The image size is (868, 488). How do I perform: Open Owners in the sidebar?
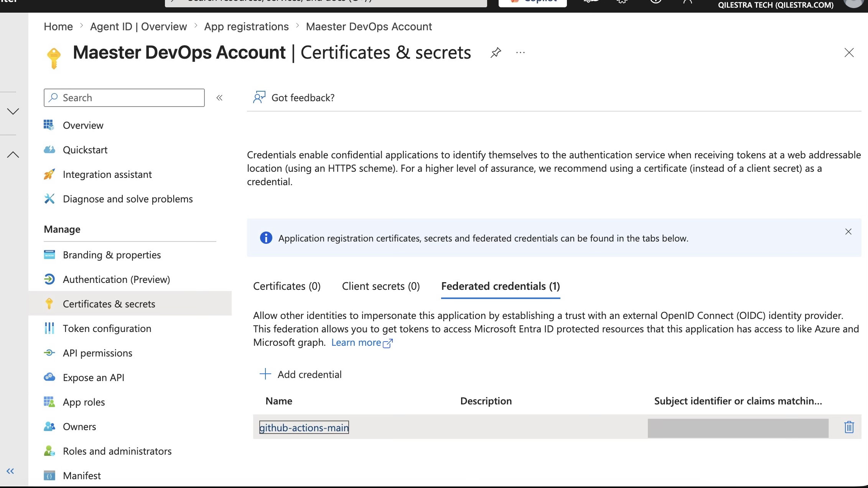pos(79,427)
